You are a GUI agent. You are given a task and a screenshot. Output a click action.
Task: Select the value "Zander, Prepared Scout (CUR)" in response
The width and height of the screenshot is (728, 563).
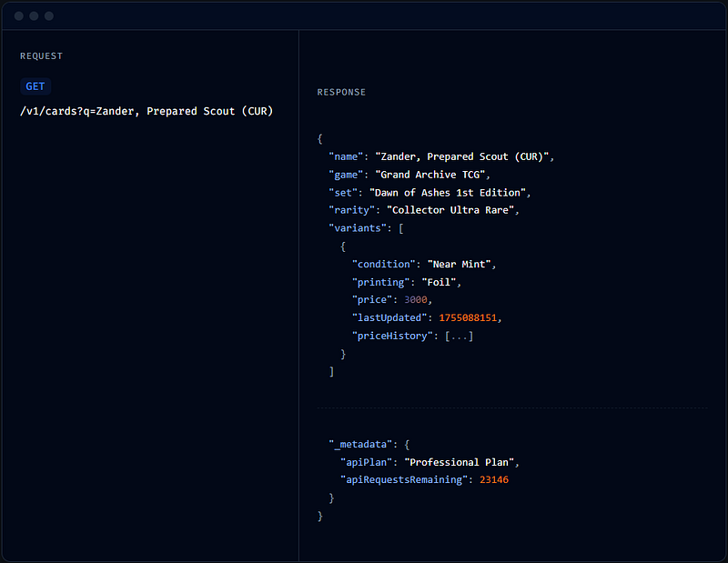(462, 156)
